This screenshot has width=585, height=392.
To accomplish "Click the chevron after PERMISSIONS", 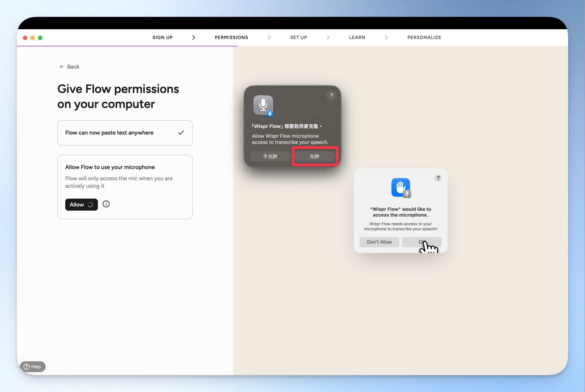I will click(269, 37).
